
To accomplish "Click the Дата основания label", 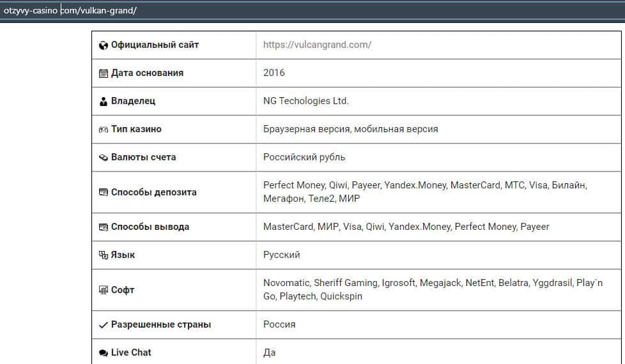I will coord(147,73).
